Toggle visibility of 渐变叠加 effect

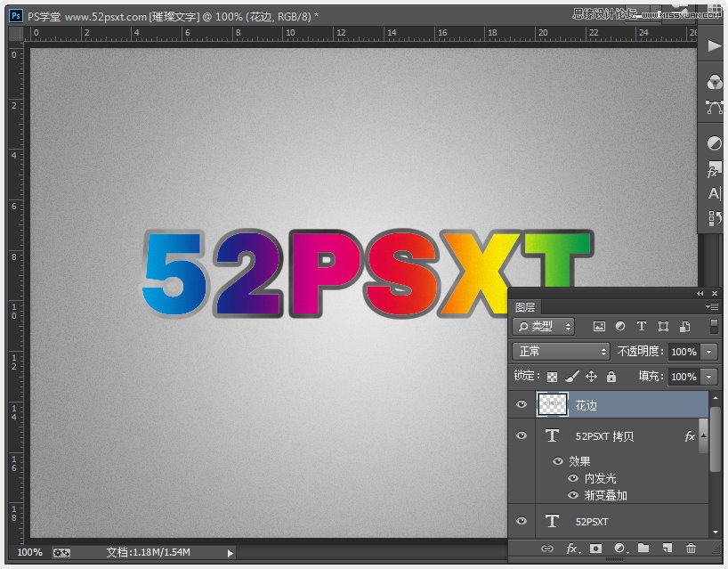tap(573, 495)
